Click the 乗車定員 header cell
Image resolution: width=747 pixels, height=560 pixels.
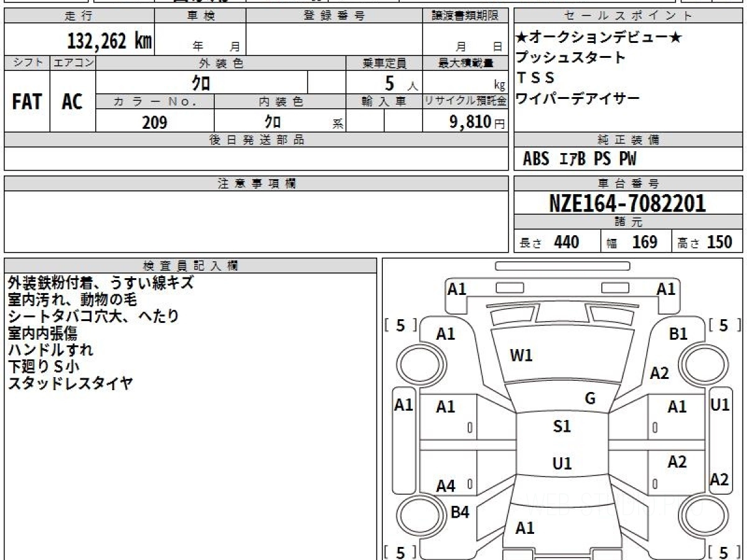384,63
